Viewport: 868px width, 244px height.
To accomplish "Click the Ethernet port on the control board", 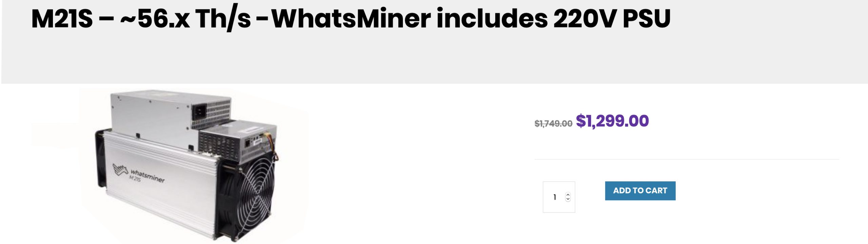I will (x=248, y=143).
